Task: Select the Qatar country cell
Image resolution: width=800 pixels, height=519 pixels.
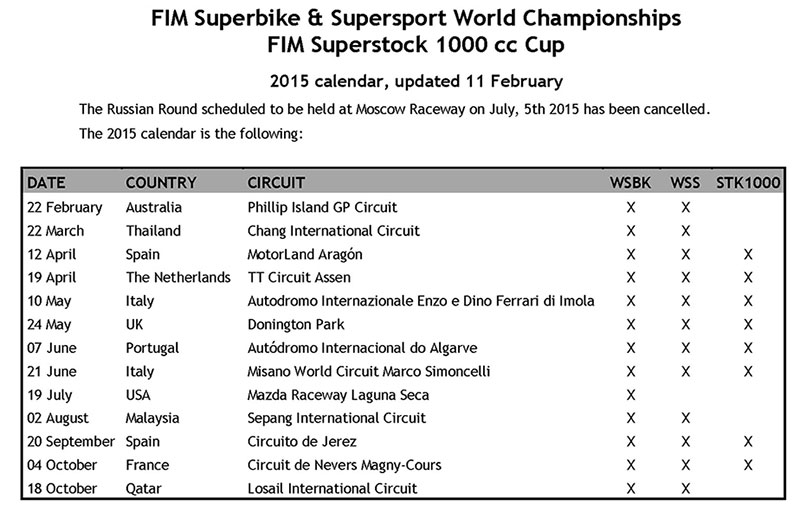Action: point(145,488)
